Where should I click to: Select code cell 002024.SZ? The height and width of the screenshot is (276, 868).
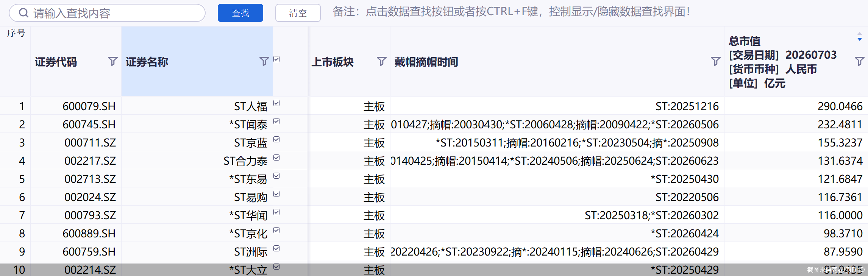tap(76, 197)
